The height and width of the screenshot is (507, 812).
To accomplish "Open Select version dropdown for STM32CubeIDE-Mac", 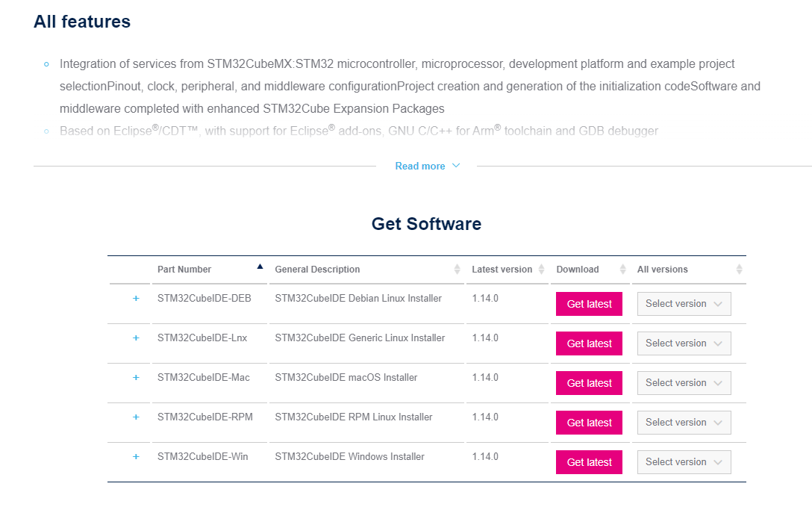I will tap(684, 383).
